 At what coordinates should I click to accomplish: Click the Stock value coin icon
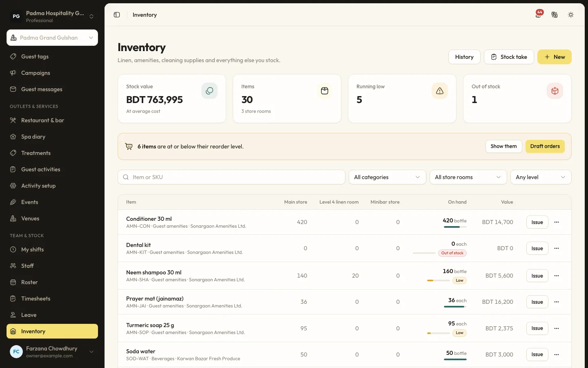[x=209, y=91]
